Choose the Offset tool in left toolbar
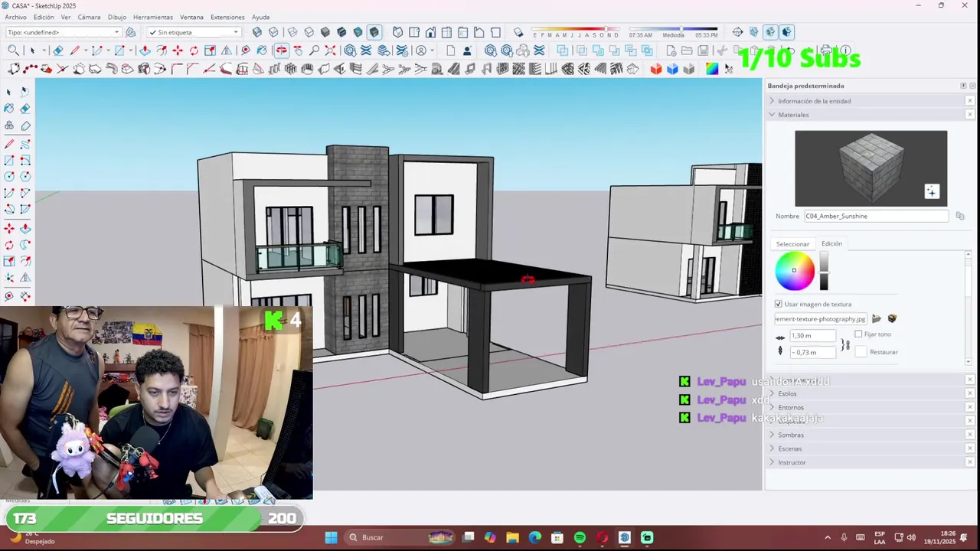980x551 pixels. [x=25, y=261]
